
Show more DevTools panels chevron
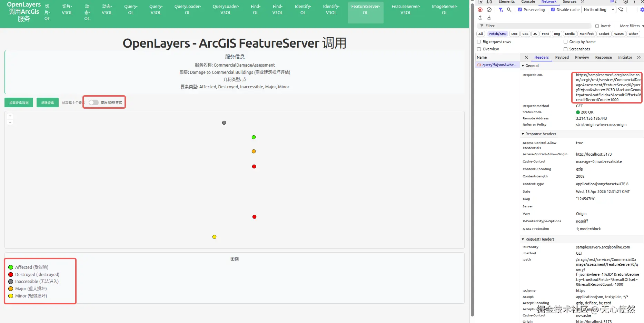coord(583,2)
